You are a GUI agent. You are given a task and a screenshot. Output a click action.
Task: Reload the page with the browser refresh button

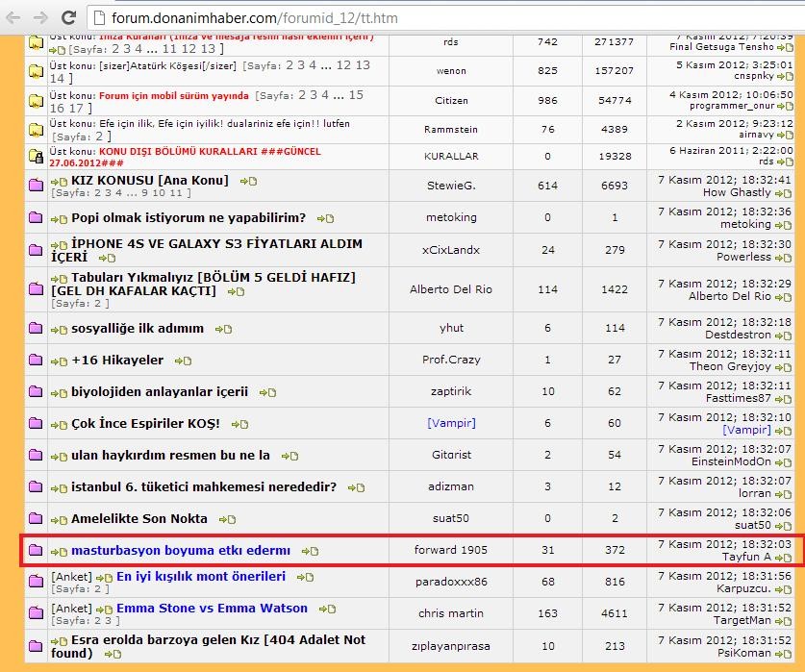tap(68, 18)
